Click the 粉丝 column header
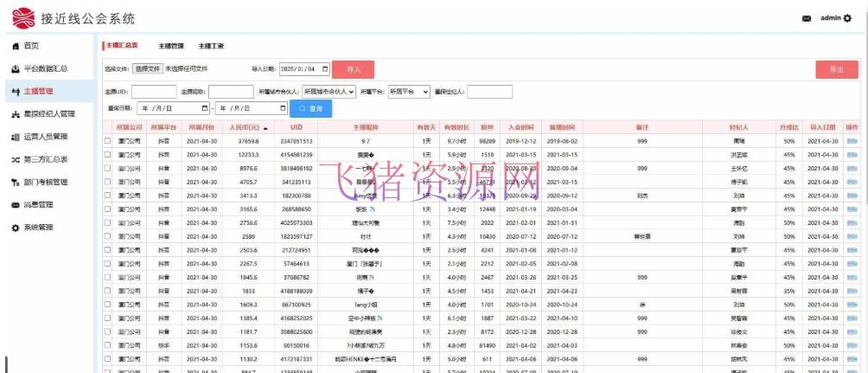 487,127
